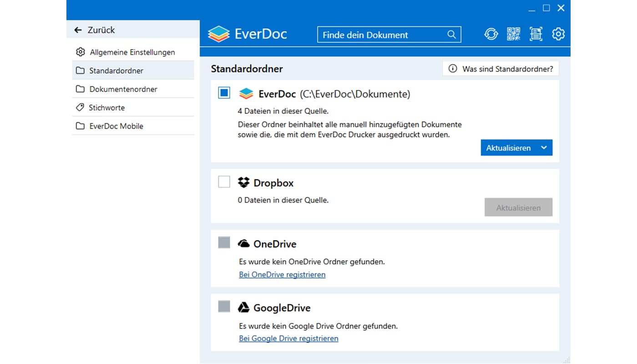
Task: Click the C:\EverDoc\Dokumente path text
Action: point(355,94)
